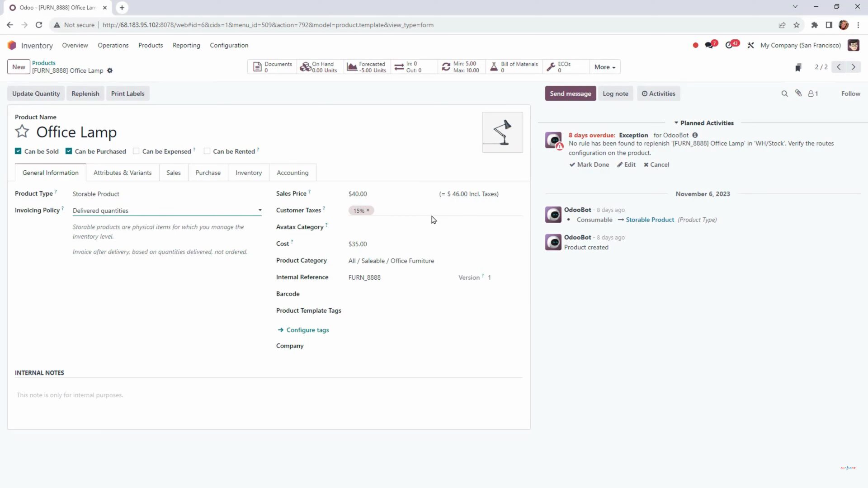868x488 pixels.
Task: Toggle the Can be Sold checkbox
Action: click(18, 151)
